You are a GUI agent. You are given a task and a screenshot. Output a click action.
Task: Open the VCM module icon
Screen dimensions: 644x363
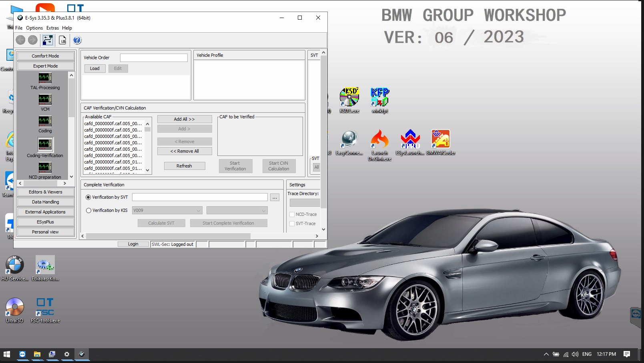click(x=45, y=99)
